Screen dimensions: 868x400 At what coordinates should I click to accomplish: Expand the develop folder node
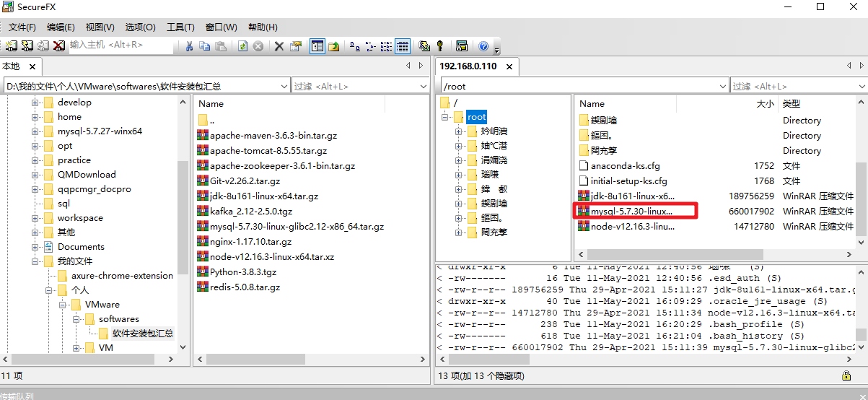[x=35, y=103]
